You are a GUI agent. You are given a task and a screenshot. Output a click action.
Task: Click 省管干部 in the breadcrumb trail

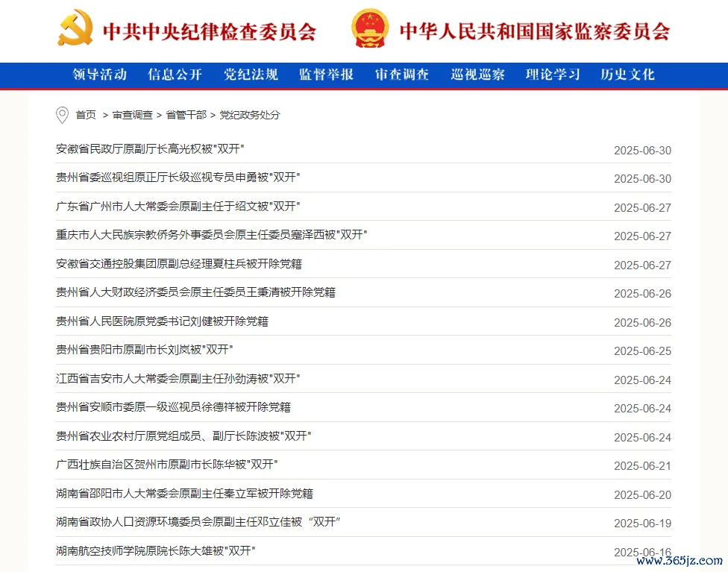(186, 115)
